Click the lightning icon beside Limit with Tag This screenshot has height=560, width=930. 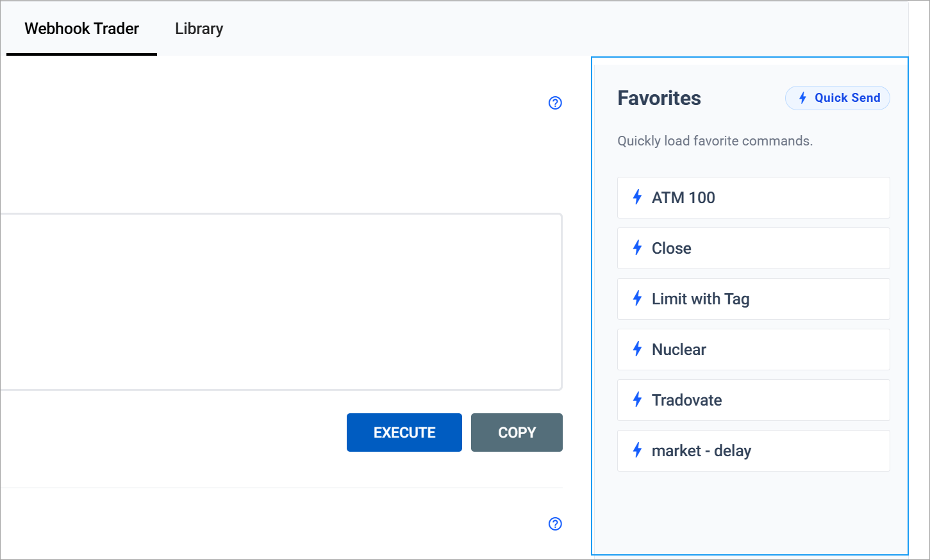pyautogui.click(x=637, y=298)
